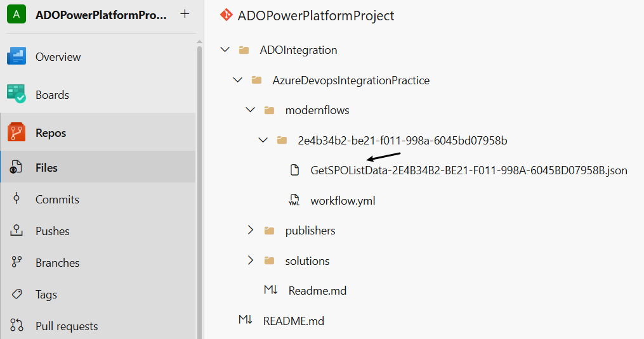This screenshot has height=339, width=644.
Task: Click the AzureDevopsIntegrationPractice folder icon
Action: pos(257,80)
